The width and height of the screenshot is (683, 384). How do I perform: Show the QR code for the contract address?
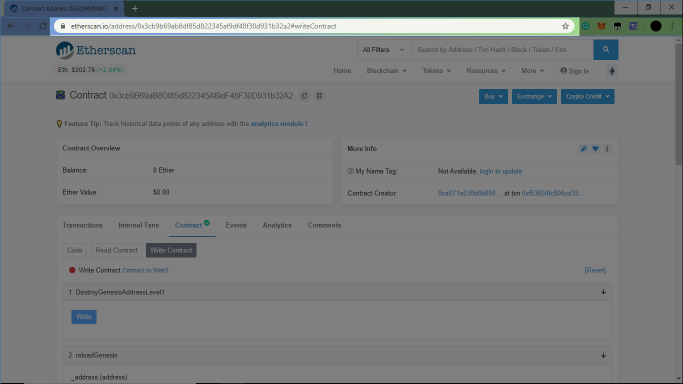point(319,96)
